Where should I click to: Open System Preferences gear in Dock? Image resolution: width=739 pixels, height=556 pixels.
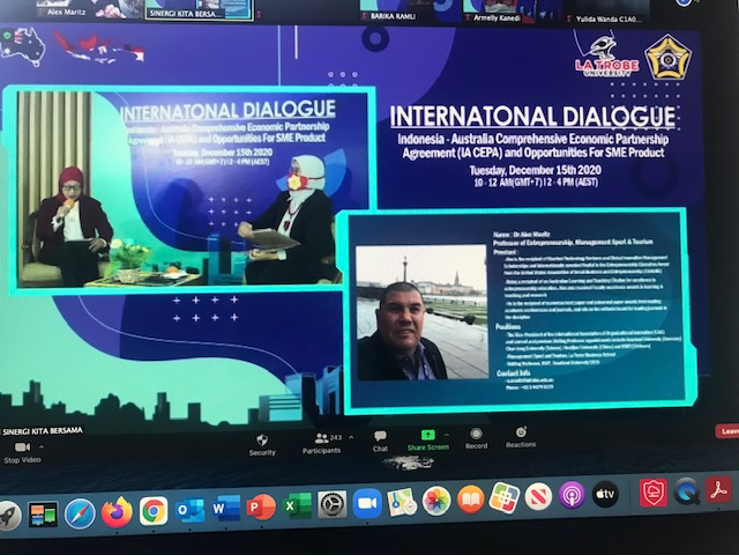coord(332,505)
